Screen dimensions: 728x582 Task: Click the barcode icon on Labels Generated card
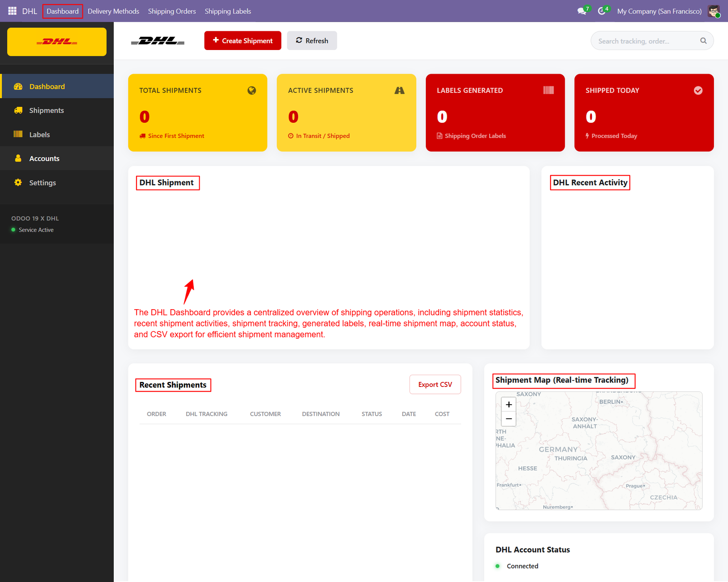pyautogui.click(x=549, y=90)
